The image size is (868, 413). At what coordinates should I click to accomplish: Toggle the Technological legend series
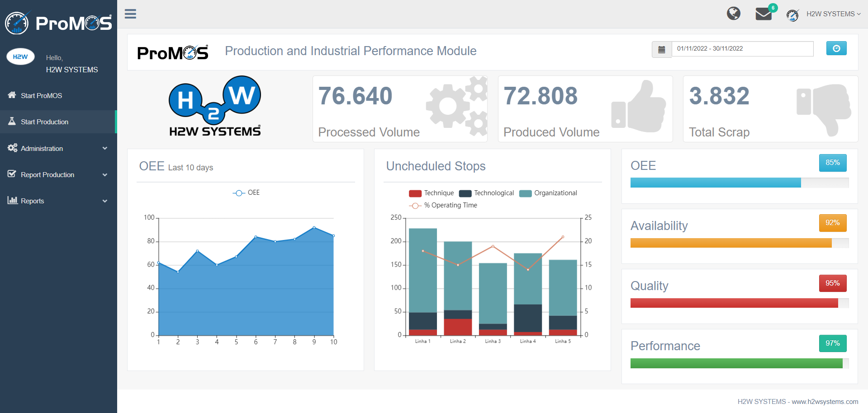[x=486, y=193]
